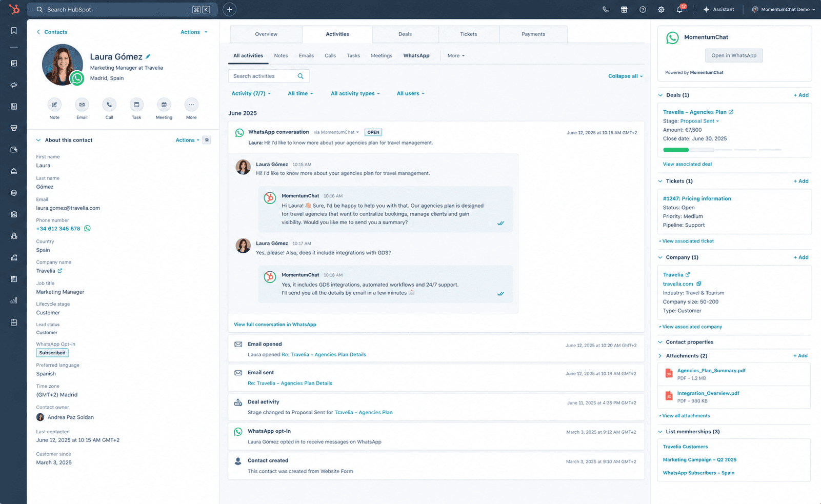Click the deal stage progress bar
821x504 pixels.
[x=722, y=150]
